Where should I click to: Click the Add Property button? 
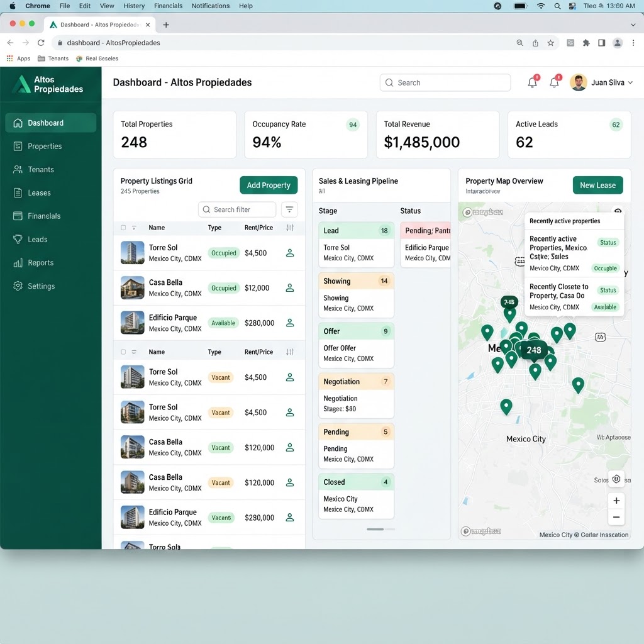(x=269, y=186)
